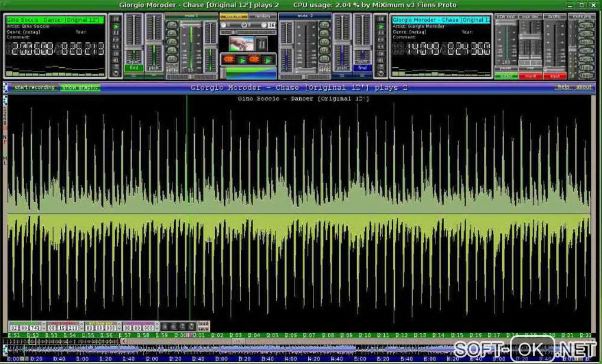The height and width of the screenshot is (364, 602).
Task: Open the help menu
Action: (564, 87)
